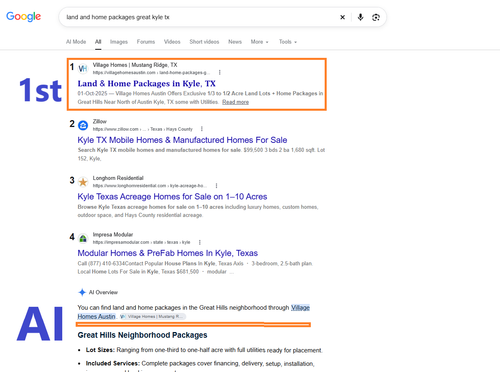Viewport: 500px width, 372px height.
Task: Open options menu for Village Homes result
Action: (219, 73)
